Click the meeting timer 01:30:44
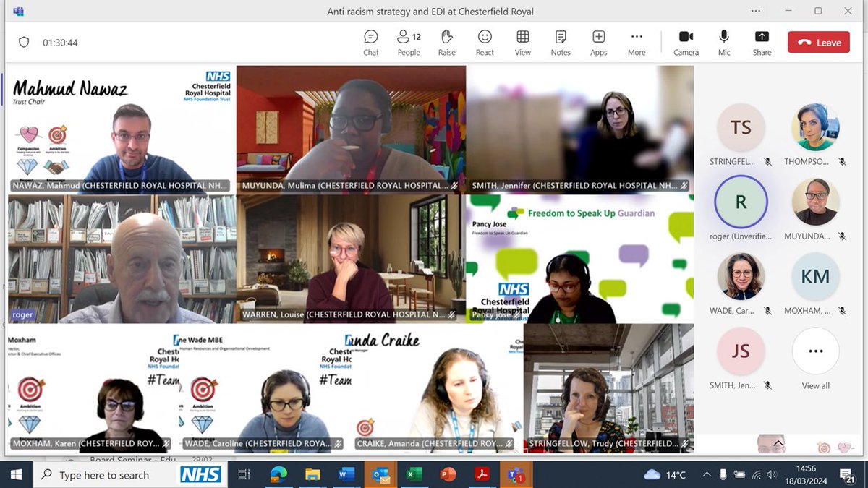The image size is (868, 488). pyautogui.click(x=60, y=43)
